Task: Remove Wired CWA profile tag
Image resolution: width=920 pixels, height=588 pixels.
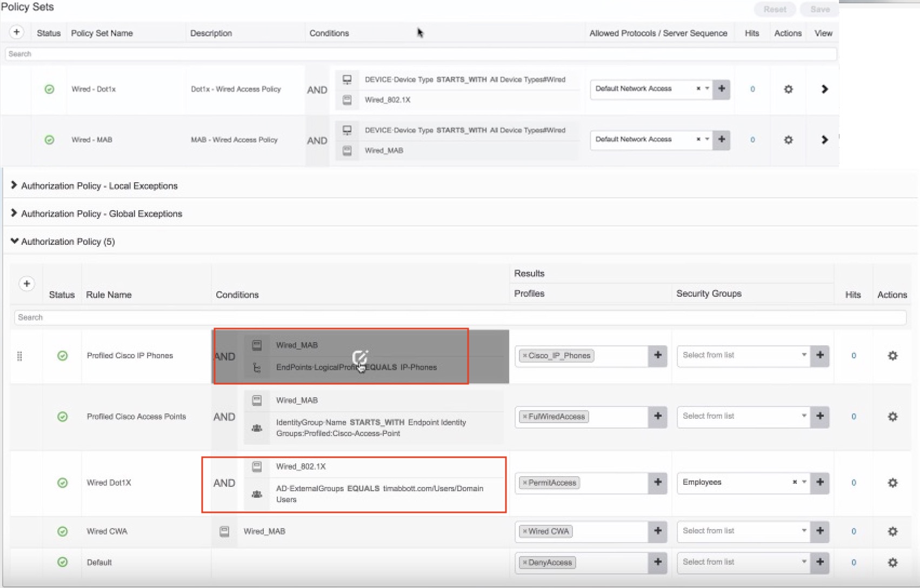Action: (x=524, y=531)
